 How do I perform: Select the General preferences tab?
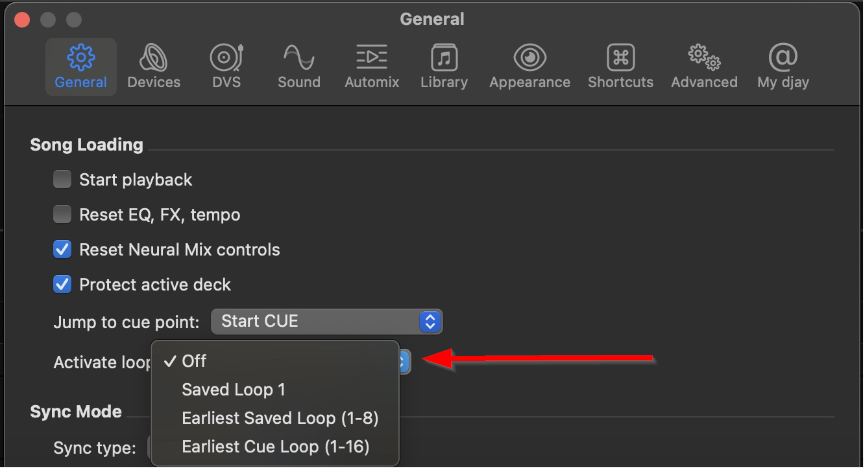(81, 66)
